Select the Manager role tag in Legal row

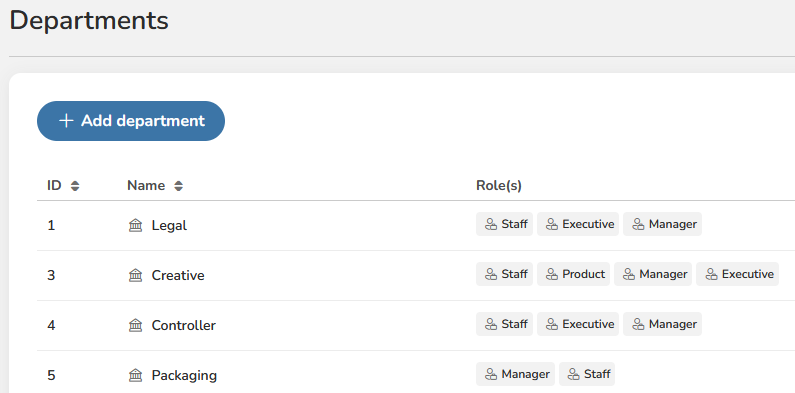pos(663,224)
